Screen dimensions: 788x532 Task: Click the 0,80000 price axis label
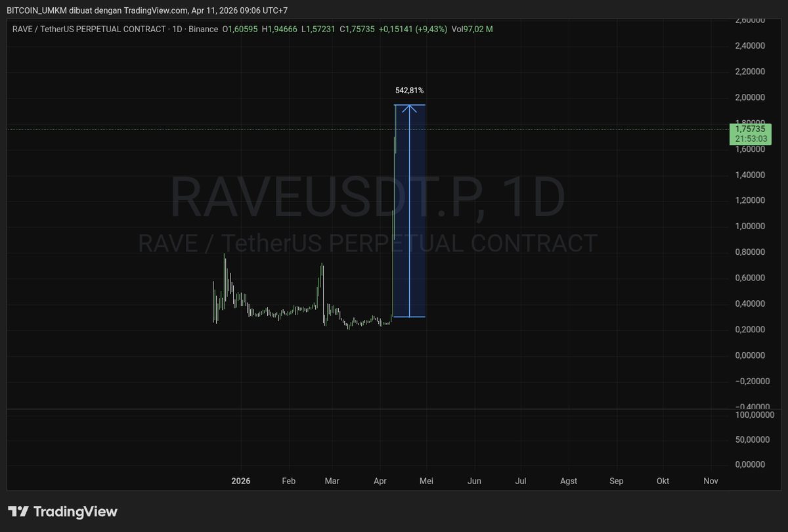[750, 252]
